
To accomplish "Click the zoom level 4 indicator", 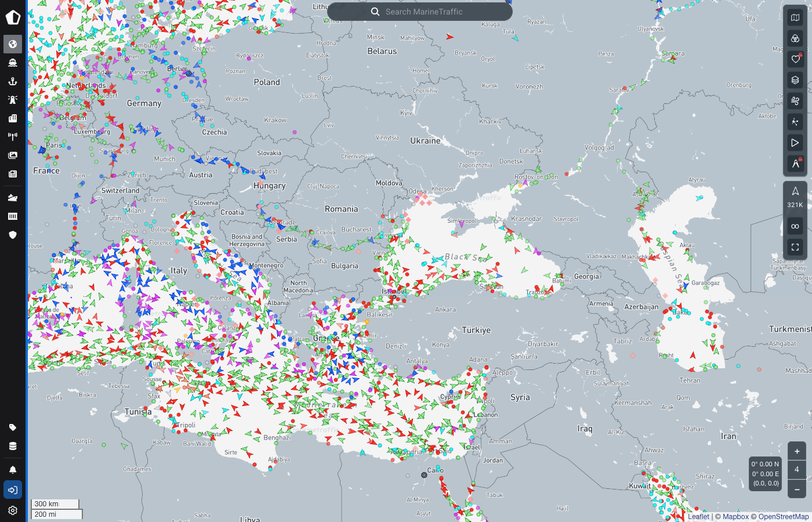I will pyautogui.click(x=797, y=470).
